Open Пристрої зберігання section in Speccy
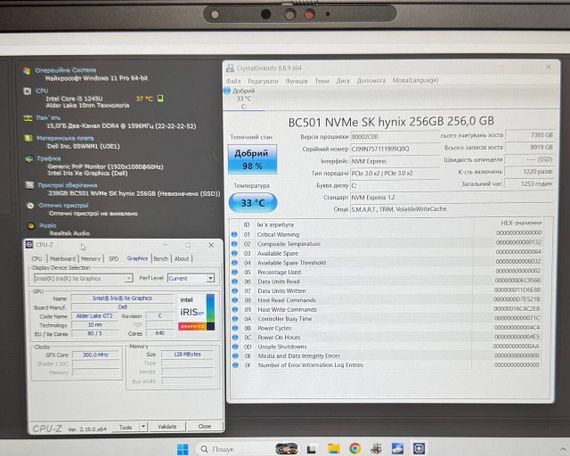 (68, 185)
